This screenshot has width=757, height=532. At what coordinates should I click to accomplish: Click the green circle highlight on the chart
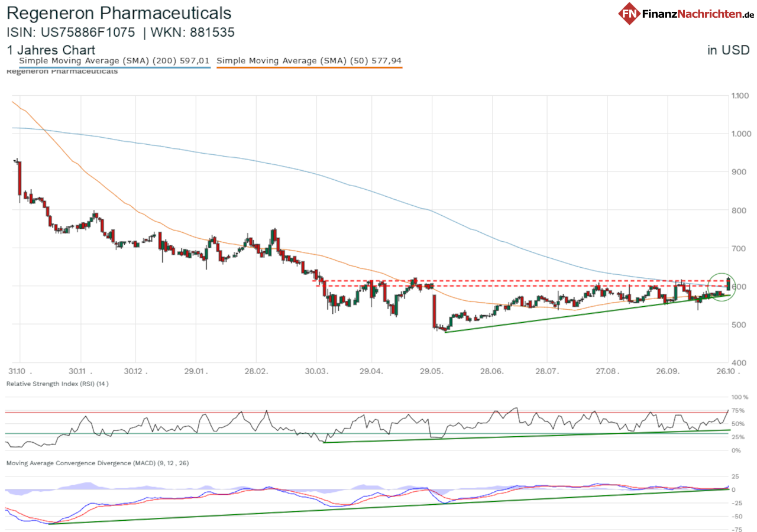tap(721, 288)
